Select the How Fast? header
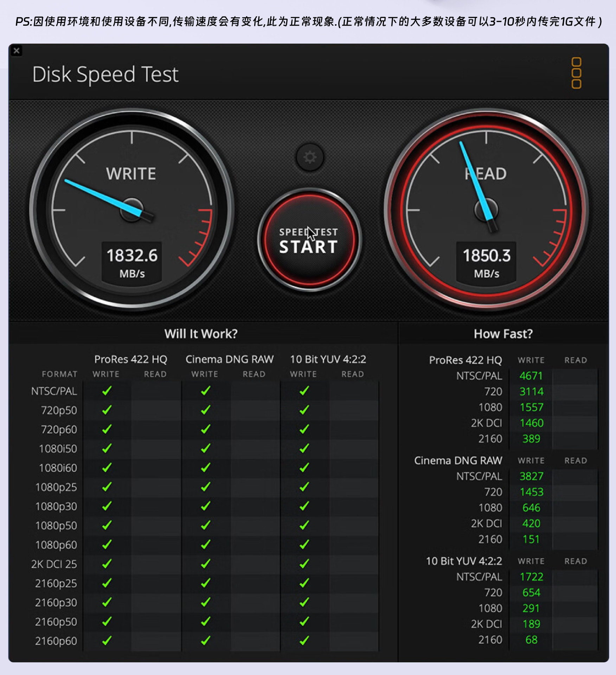The image size is (616, 675). pos(503,334)
